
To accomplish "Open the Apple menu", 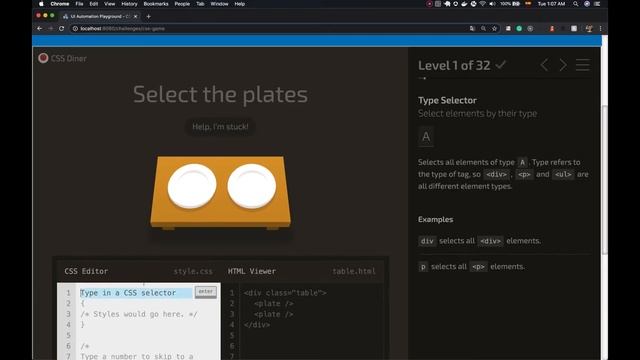I will (41, 4).
